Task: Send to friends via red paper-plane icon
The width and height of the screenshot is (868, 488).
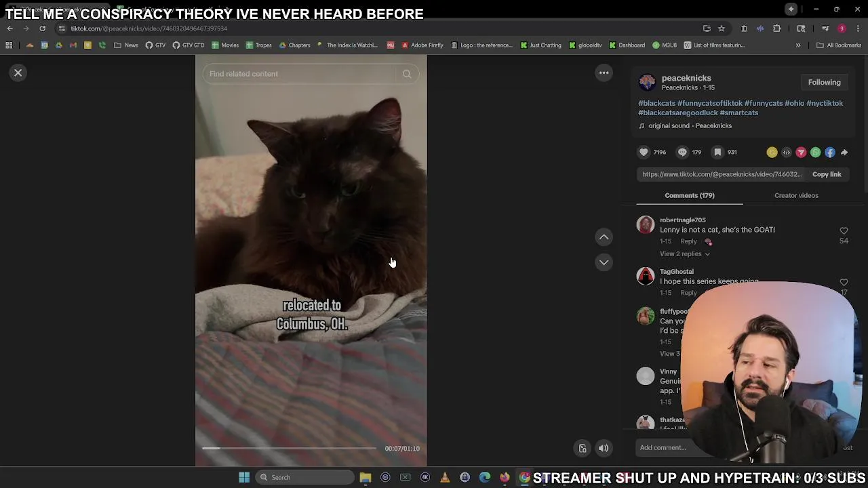Action: [801, 152]
